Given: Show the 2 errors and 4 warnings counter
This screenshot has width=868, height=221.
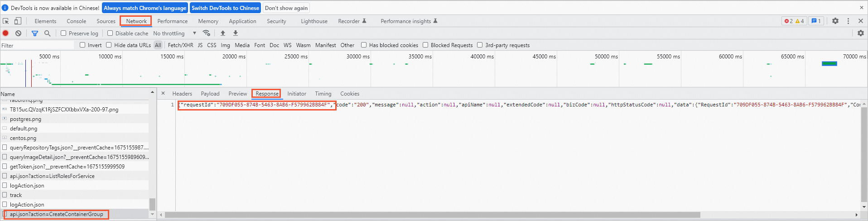Looking at the screenshot, I should pos(794,21).
